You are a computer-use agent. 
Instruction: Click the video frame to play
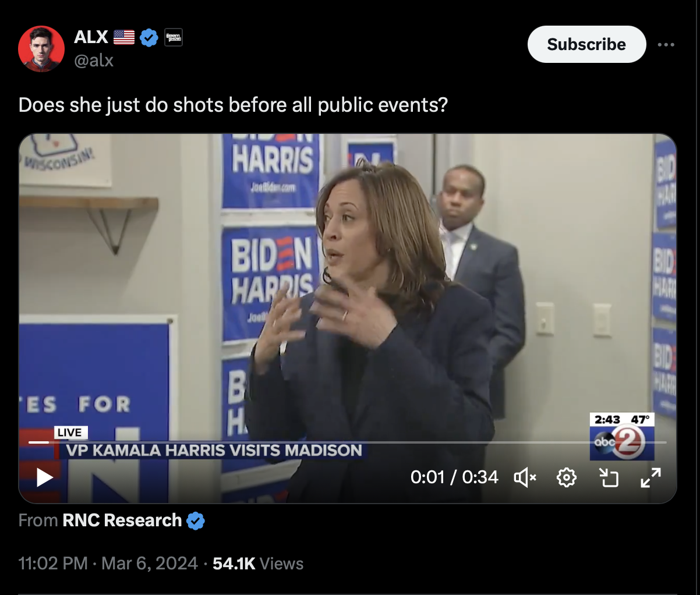click(x=348, y=291)
